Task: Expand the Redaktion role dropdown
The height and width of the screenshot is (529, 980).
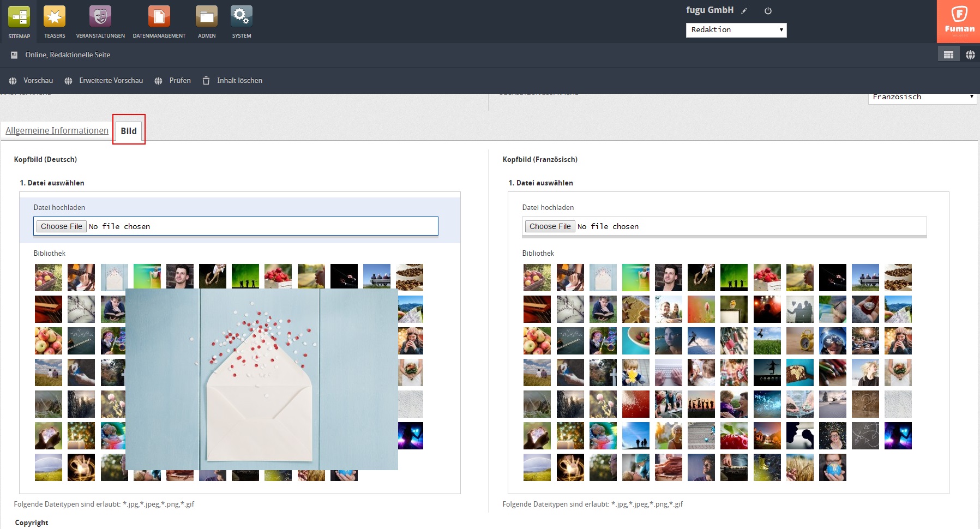Action: tap(736, 30)
